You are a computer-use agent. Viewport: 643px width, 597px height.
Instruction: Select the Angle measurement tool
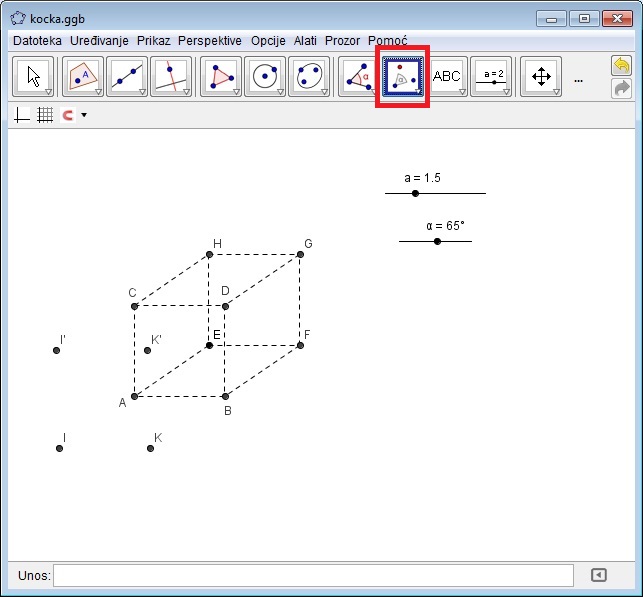(359, 77)
